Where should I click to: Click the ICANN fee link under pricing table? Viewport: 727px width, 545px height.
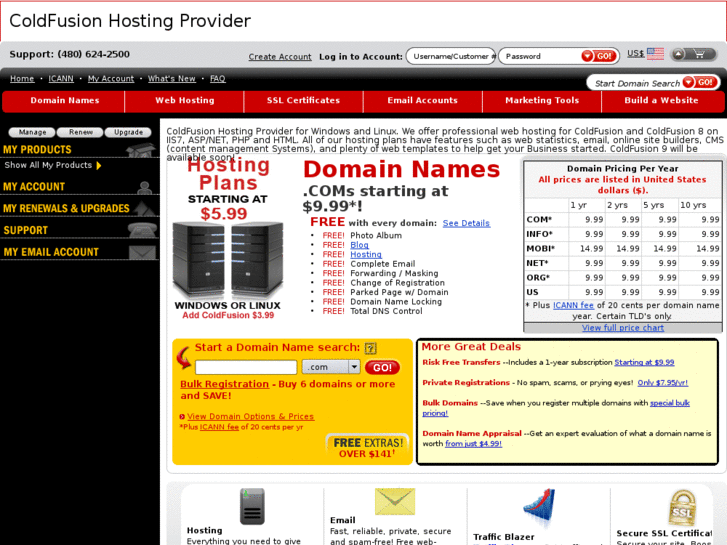pos(573,305)
